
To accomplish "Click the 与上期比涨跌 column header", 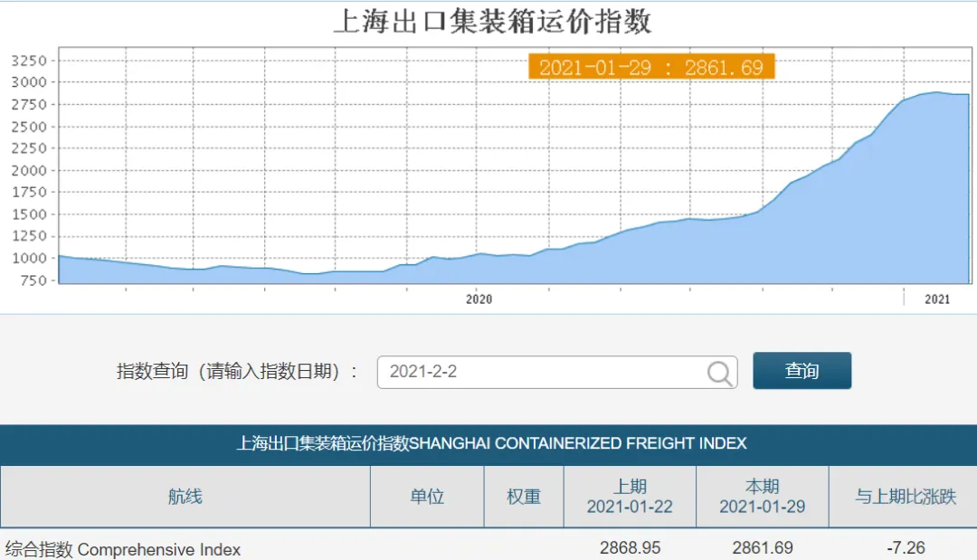I will pyautogui.click(x=905, y=497).
